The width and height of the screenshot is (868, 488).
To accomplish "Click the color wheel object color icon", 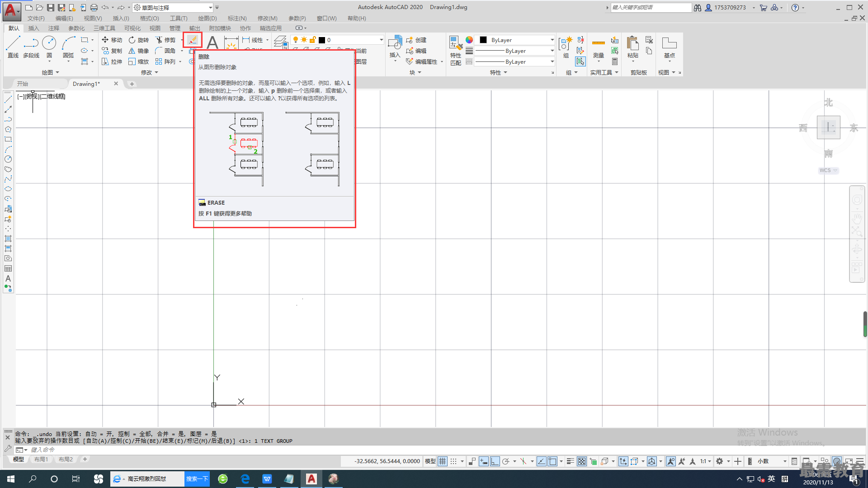I will (x=469, y=40).
